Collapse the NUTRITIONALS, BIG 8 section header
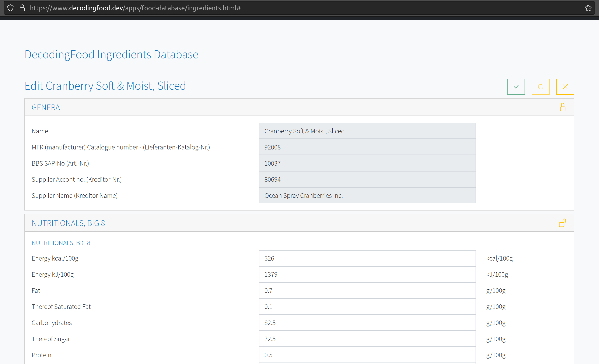The width and height of the screenshot is (599, 364). click(68, 223)
